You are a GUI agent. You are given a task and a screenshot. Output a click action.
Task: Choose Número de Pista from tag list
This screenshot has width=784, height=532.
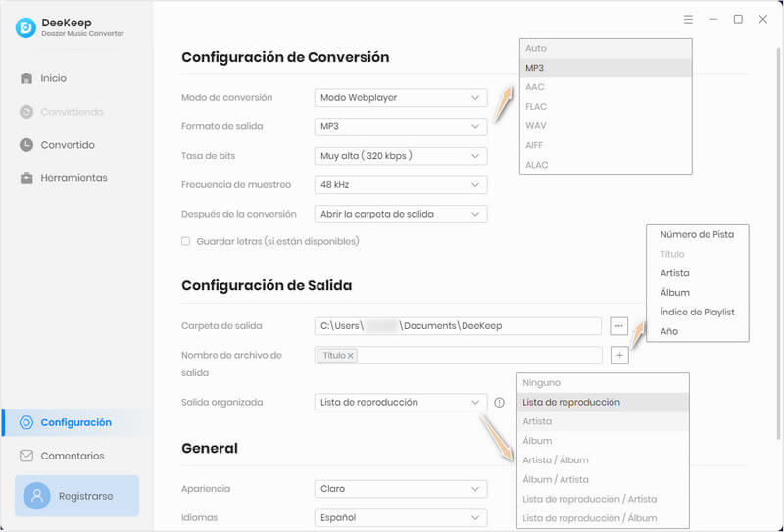696,234
